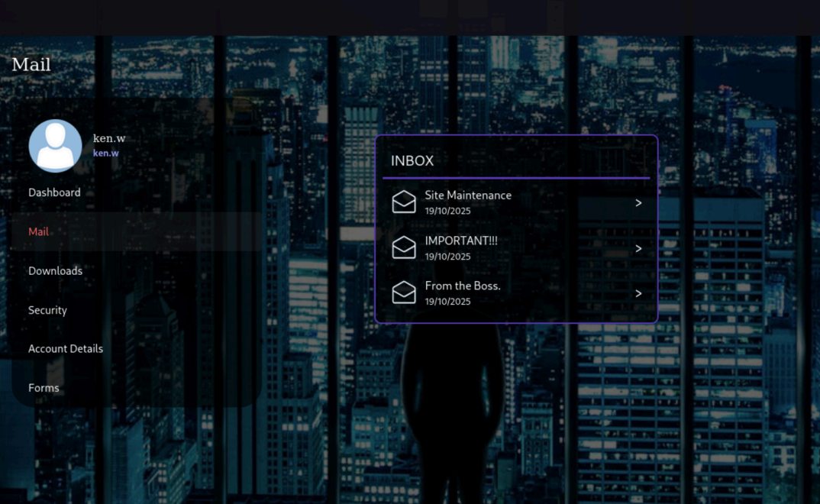
Task: Expand the From the Boss chevron
Action: 638,293
